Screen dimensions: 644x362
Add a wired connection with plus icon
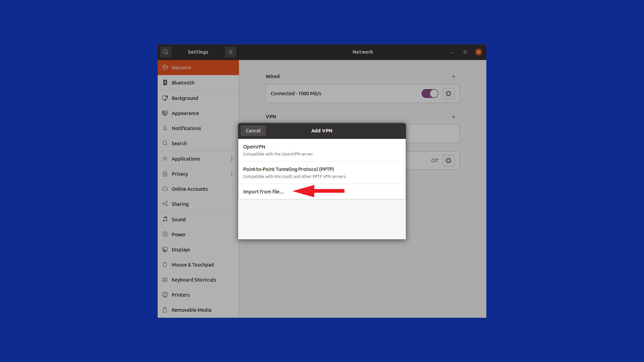453,76
